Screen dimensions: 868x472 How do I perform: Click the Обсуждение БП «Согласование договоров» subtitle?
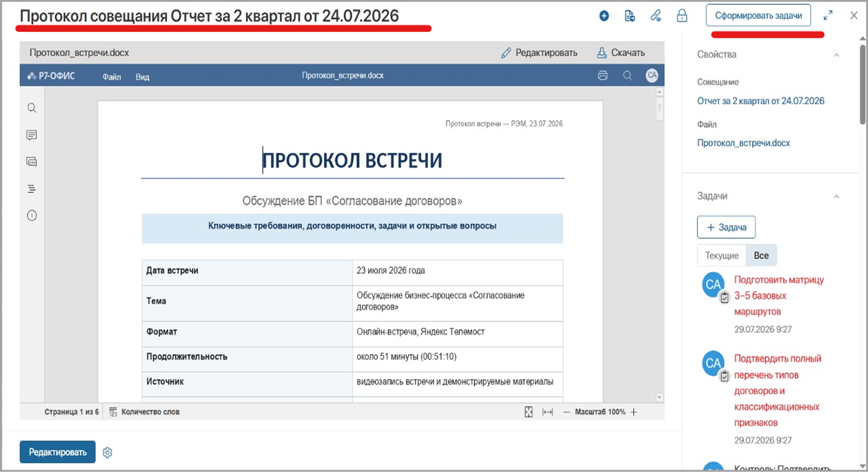tap(352, 201)
